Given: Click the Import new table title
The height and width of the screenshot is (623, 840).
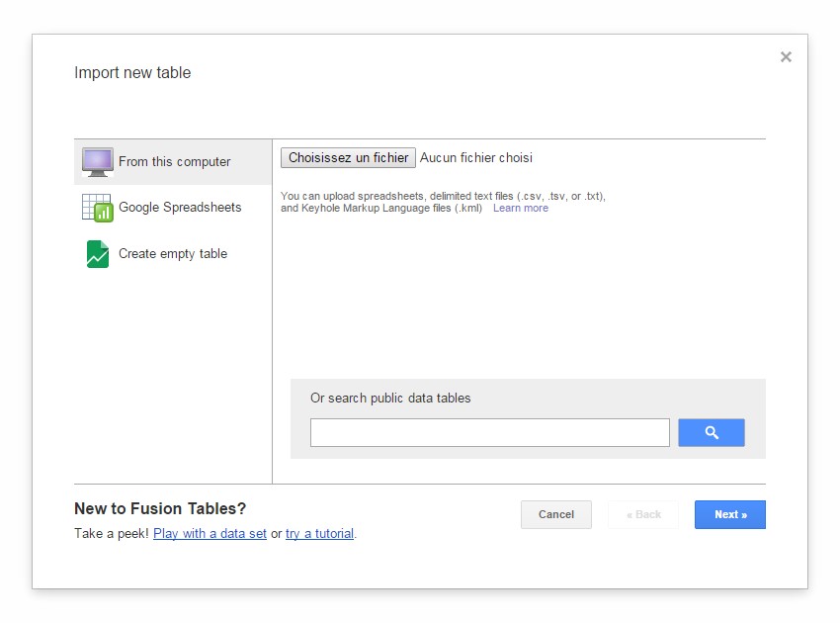Looking at the screenshot, I should pos(132,72).
